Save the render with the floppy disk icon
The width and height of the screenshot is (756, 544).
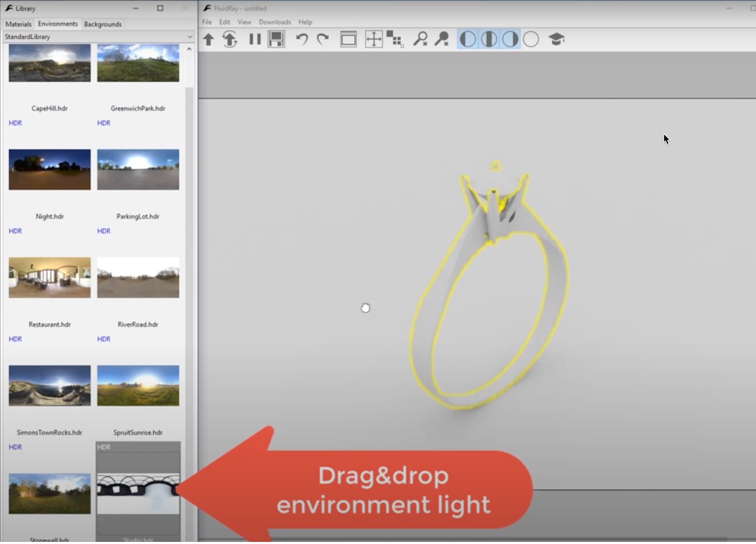276,40
